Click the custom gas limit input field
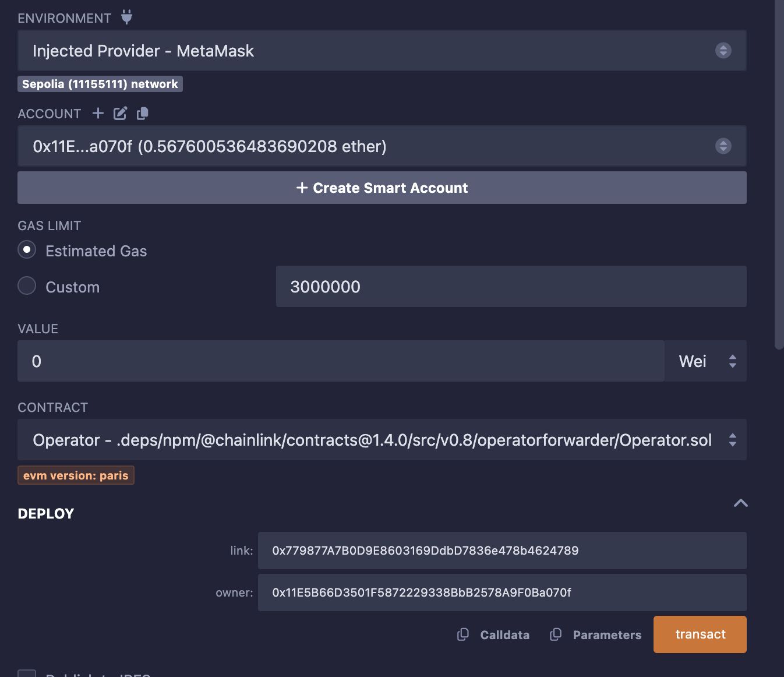The width and height of the screenshot is (784, 677). click(x=510, y=287)
